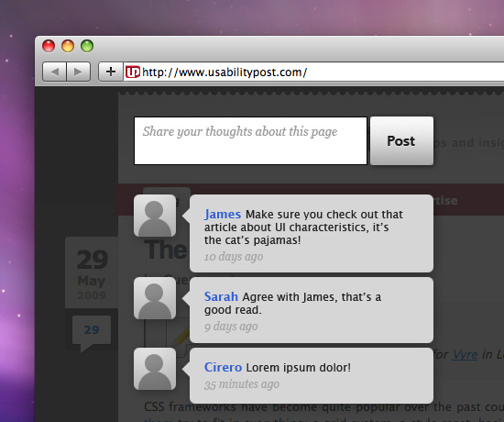
Task: Open the profile link for James
Action: (223, 214)
